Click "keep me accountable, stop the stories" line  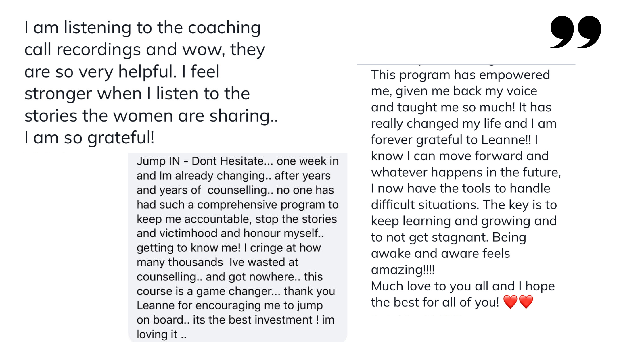pyautogui.click(x=237, y=219)
